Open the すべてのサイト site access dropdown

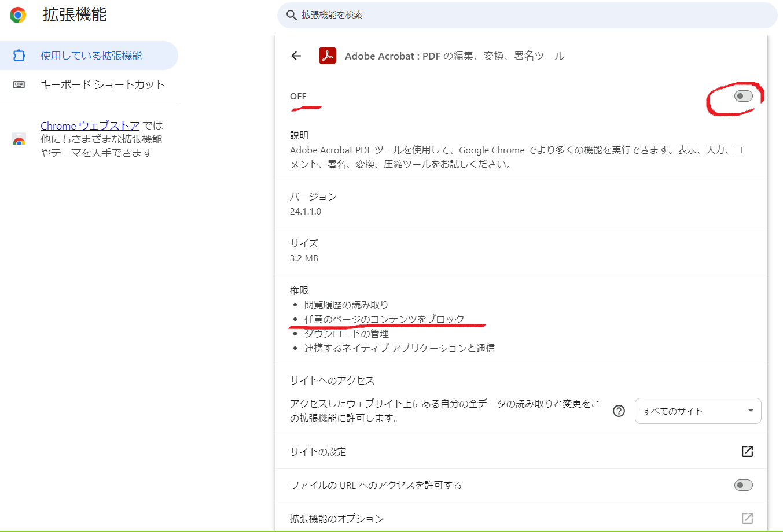698,411
